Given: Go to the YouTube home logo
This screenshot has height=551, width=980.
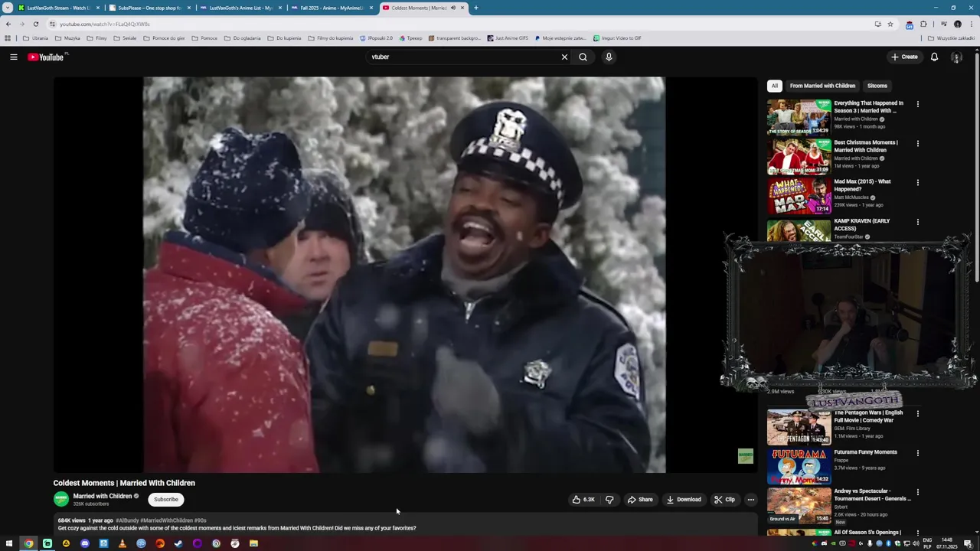Looking at the screenshot, I should (47, 57).
